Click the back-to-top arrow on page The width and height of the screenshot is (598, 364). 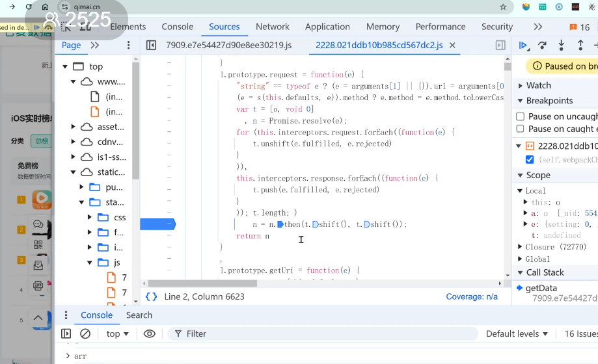click(x=38, y=317)
